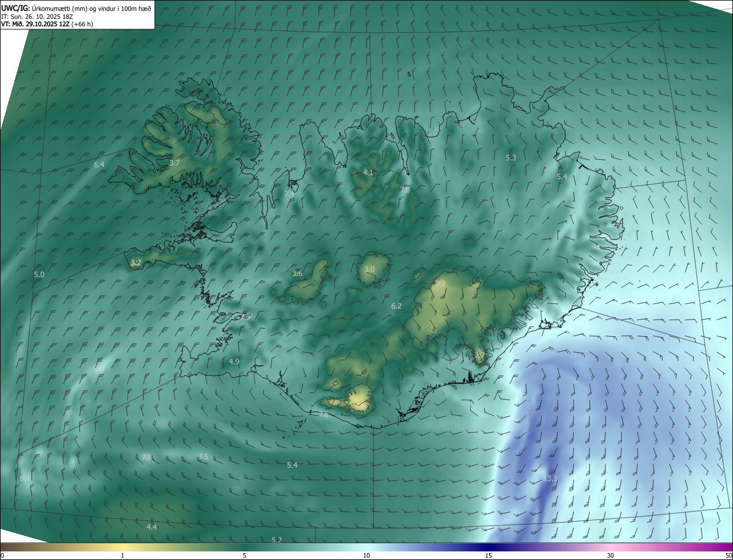Click the 3.0 value label

[x=369, y=270]
